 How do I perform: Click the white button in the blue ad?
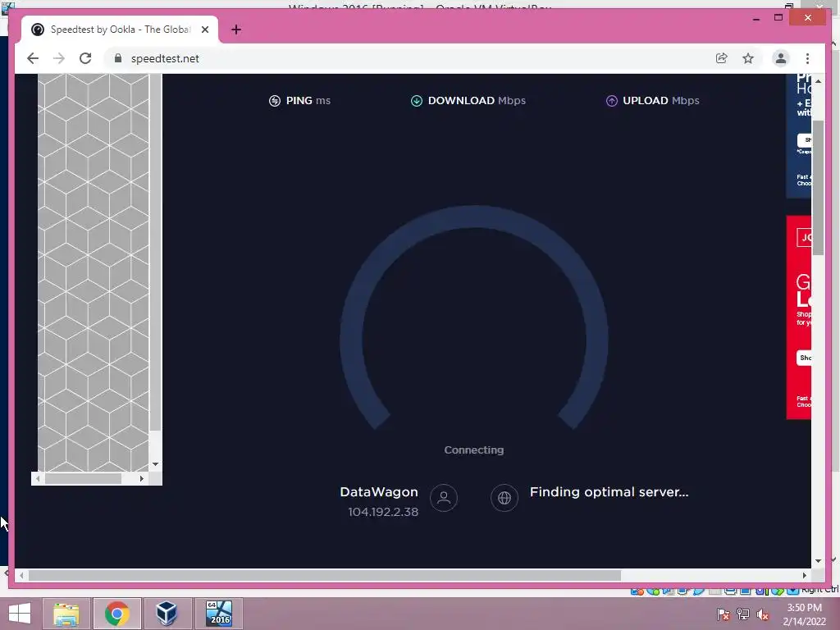click(804, 140)
